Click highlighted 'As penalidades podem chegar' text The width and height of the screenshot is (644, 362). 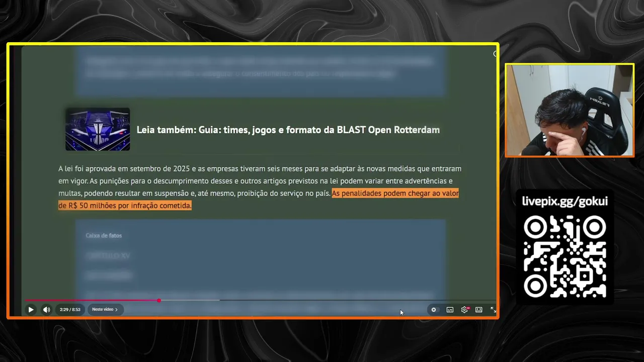click(x=259, y=199)
